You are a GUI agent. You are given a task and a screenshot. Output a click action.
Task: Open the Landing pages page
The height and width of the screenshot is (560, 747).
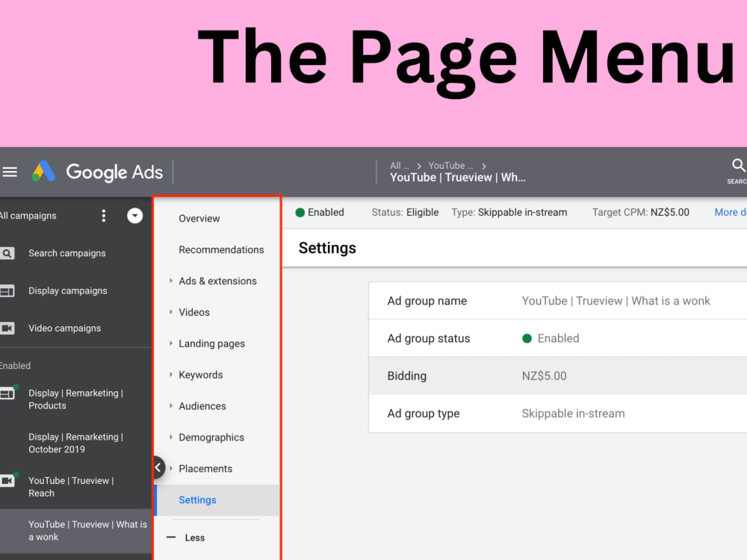click(211, 343)
